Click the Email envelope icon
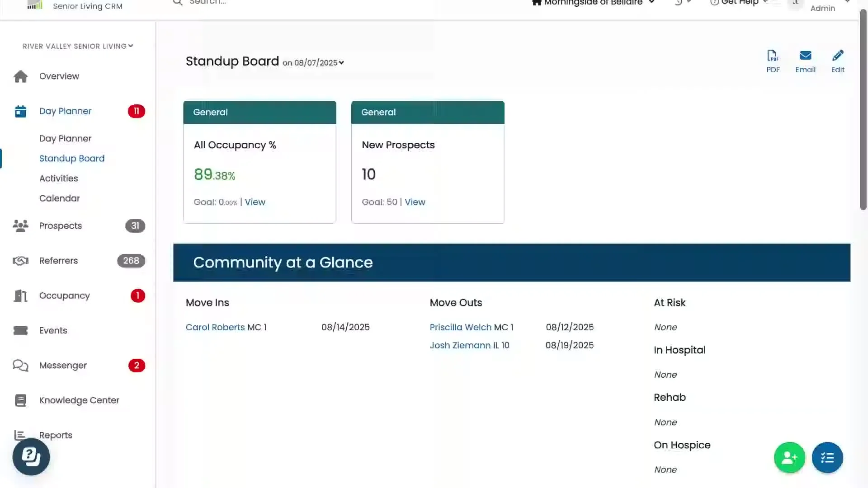This screenshot has width=868, height=488. [x=805, y=56]
